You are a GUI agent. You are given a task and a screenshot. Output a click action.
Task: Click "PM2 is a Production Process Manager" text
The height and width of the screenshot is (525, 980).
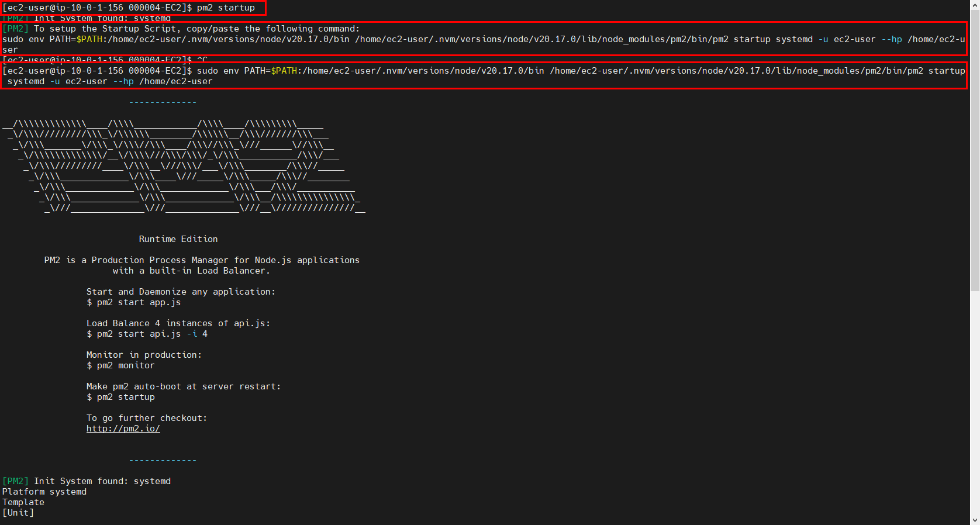tap(202, 260)
